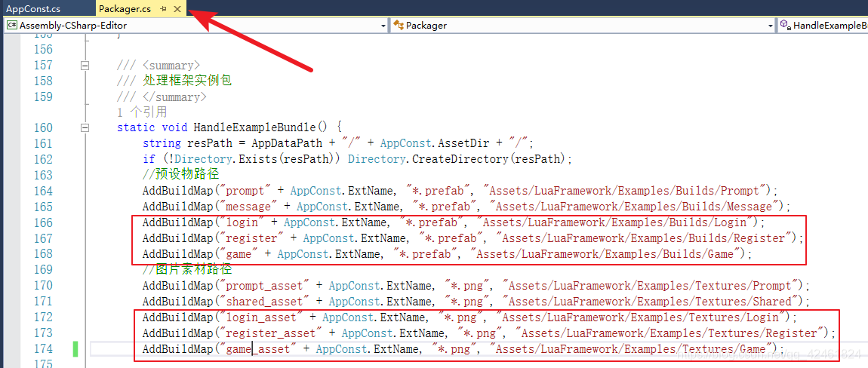Viewport: 868px width, 368px height.
Task: Click line number 164 in the margin
Action: point(43,191)
